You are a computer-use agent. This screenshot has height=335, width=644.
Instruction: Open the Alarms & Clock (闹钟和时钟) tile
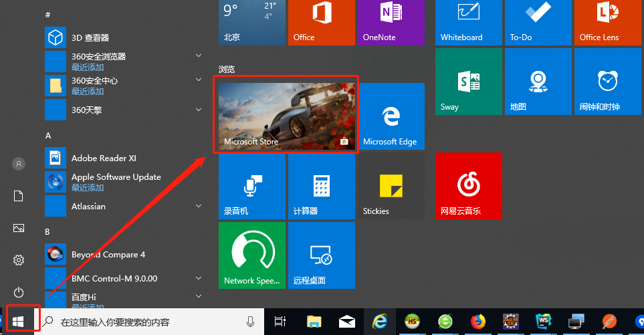coord(607,82)
